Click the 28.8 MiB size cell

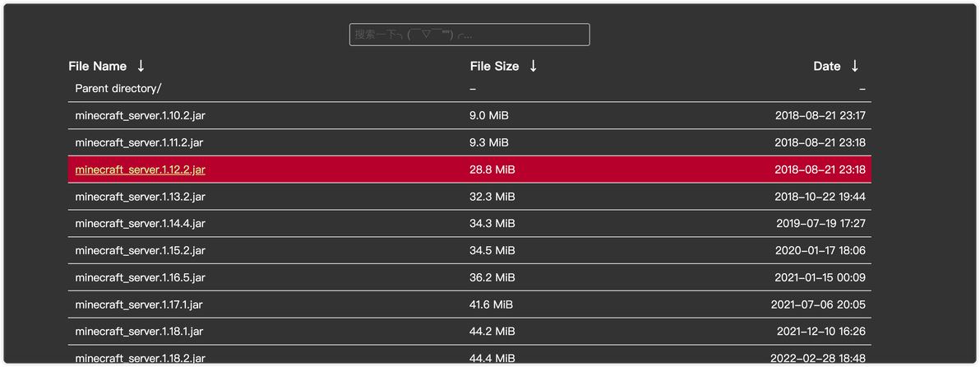(492, 170)
